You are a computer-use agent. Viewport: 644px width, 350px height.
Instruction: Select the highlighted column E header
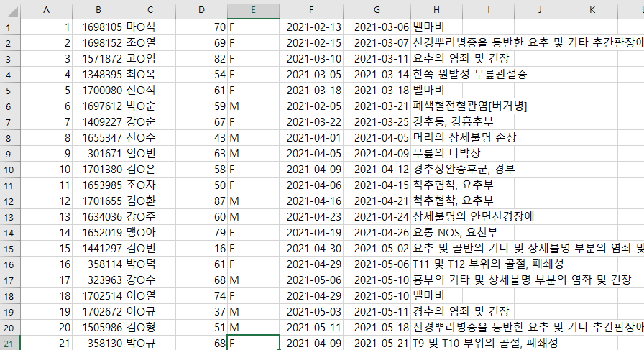click(253, 10)
